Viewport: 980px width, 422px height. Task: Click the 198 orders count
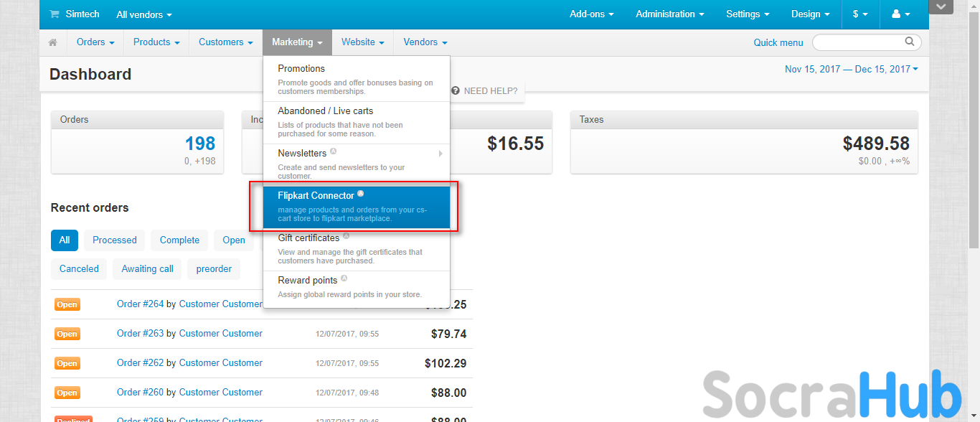pos(200,144)
